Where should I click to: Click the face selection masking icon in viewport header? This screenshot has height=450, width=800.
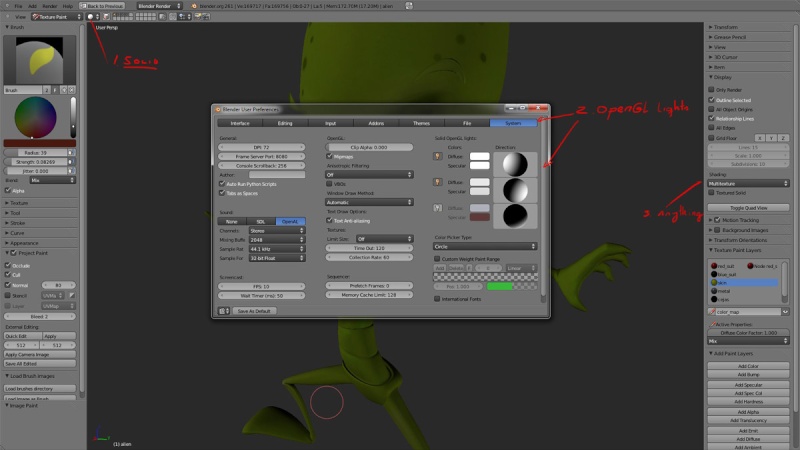pos(106,16)
